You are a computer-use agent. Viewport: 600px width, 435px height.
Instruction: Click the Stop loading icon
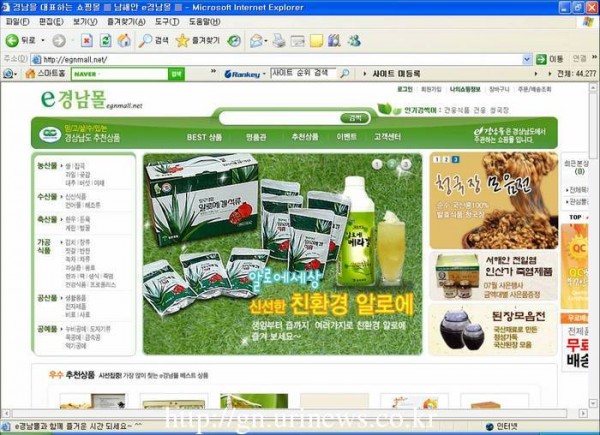pos(87,41)
